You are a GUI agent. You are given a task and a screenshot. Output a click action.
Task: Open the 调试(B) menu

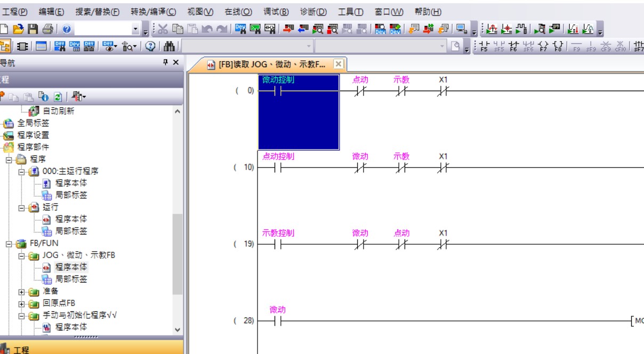276,12
